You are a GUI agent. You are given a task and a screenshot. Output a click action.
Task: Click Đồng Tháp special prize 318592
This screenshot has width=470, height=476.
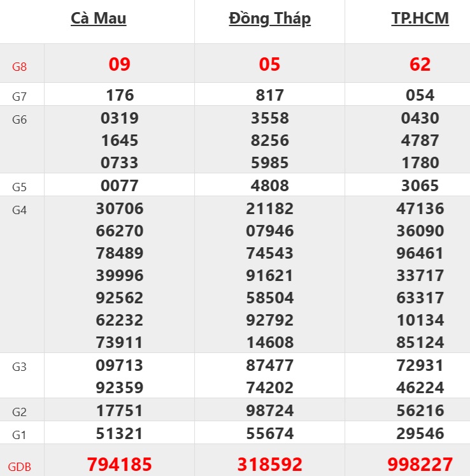(269, 464)
